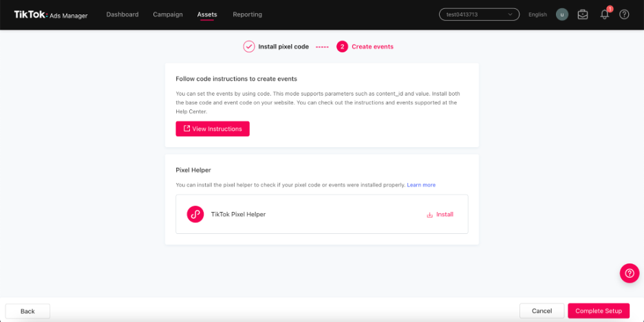644x322 pixels.
Task: Open the user avatar menu
Action: pyautogui.click(x=562, y=14)
